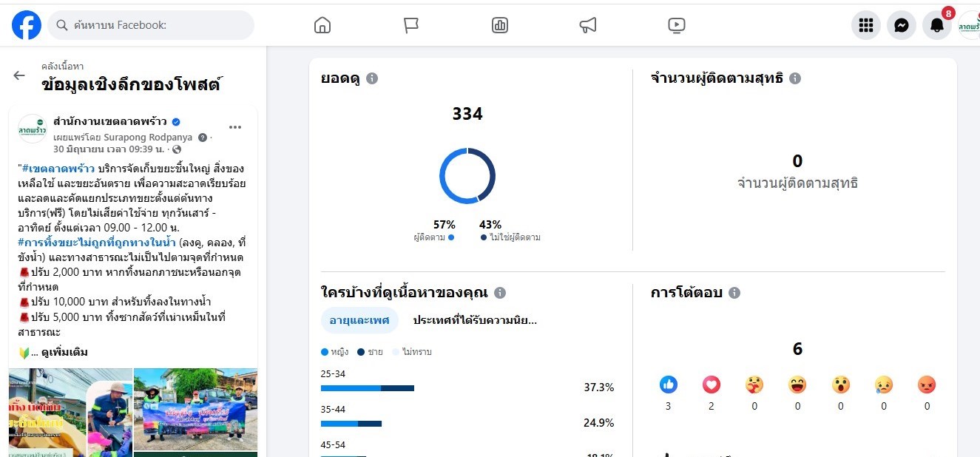
Task: Open Messenger chat icon
Action: 901,25
